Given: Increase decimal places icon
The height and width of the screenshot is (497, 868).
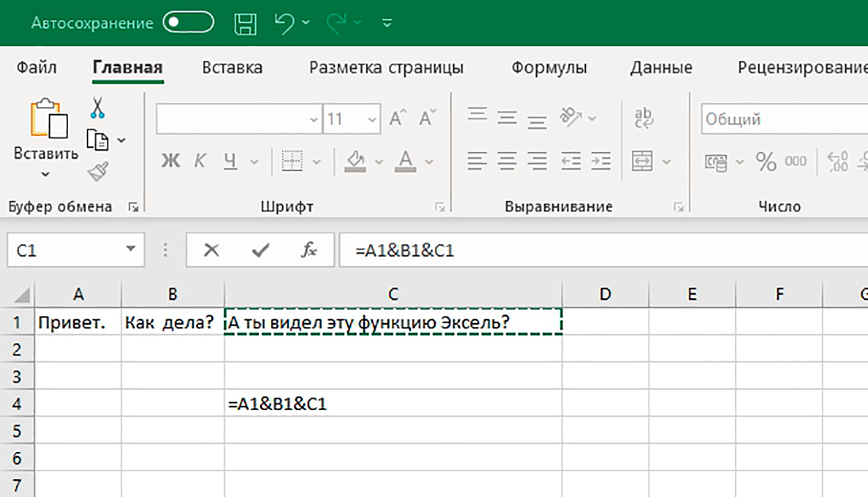Looking at the screenshot, I should pyautogui.click(x=838, y=162).
